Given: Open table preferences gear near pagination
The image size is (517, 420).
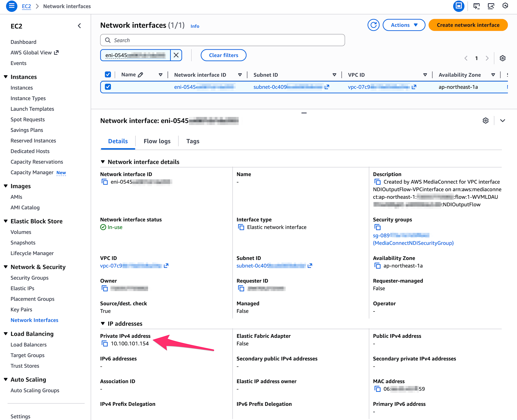Looking at the screenshot, I should click(x=502, y=58).
